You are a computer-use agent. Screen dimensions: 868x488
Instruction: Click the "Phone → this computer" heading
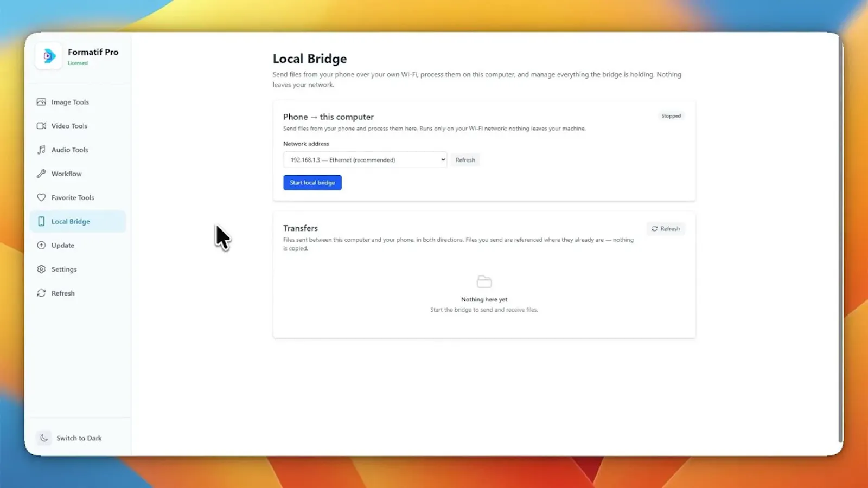[x=328, y=117]
